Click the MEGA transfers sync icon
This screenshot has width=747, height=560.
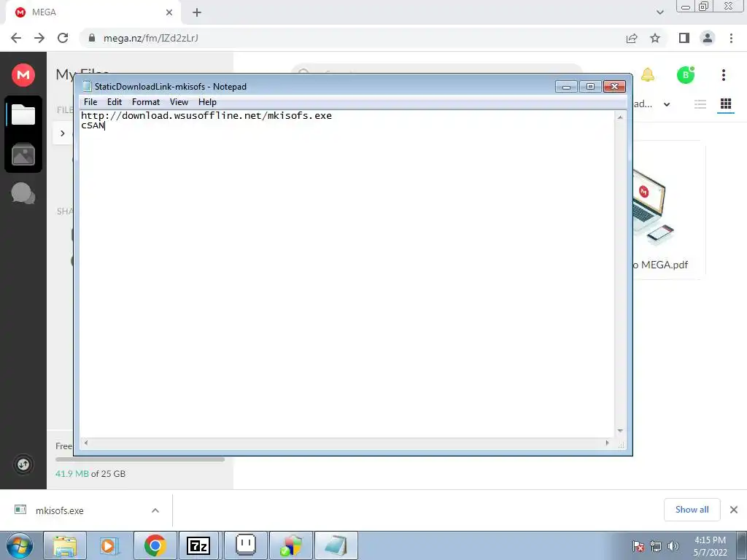[x=23, y=464]
